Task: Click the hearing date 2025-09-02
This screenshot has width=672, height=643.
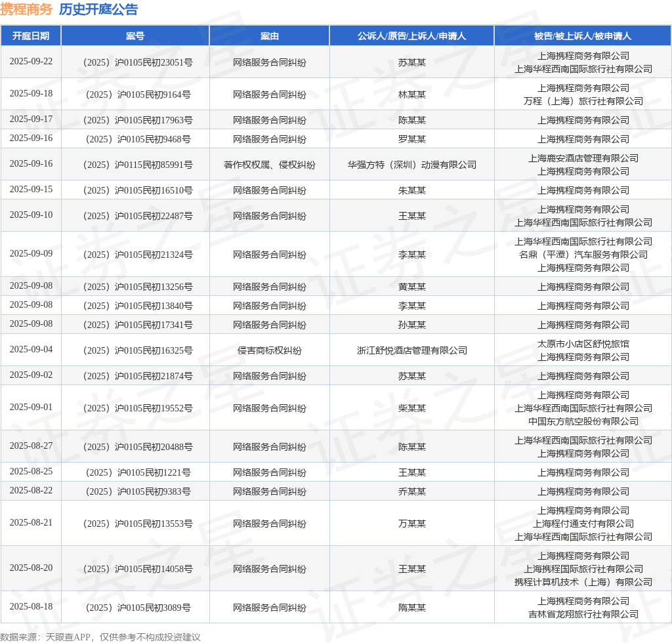Action: click(31, 375)
